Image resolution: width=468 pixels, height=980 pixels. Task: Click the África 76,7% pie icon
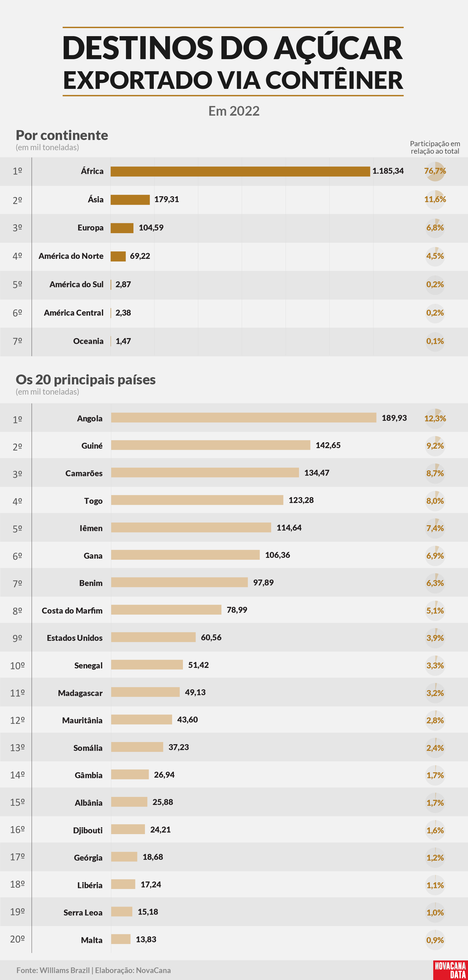tap(435, 171)
